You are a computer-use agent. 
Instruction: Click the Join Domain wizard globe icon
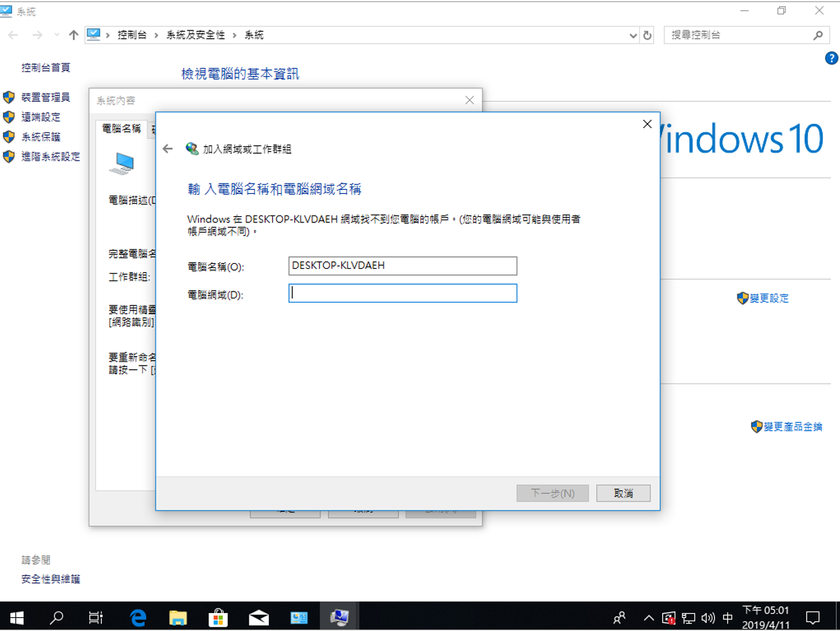[192, 149]
